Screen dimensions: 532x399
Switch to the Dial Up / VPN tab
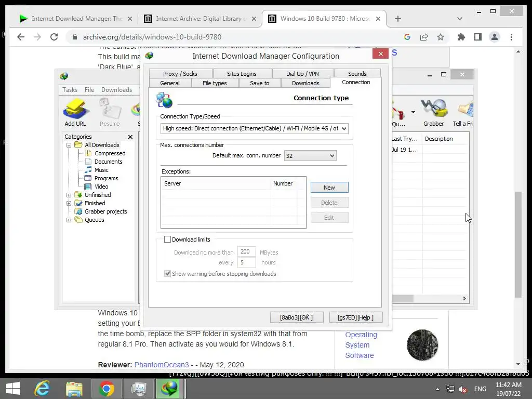pos(302,74)
